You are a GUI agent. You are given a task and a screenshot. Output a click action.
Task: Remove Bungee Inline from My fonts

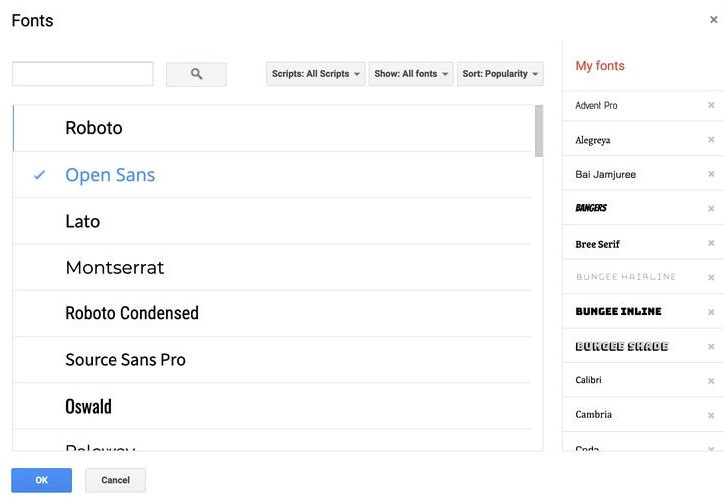[711, 312]
